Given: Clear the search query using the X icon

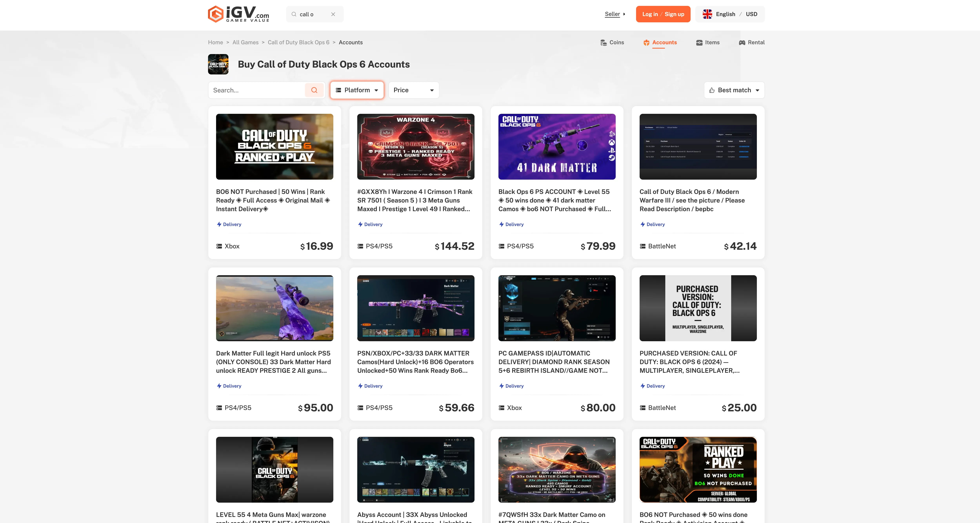Looking at the screenshot, I should point(333,14).
